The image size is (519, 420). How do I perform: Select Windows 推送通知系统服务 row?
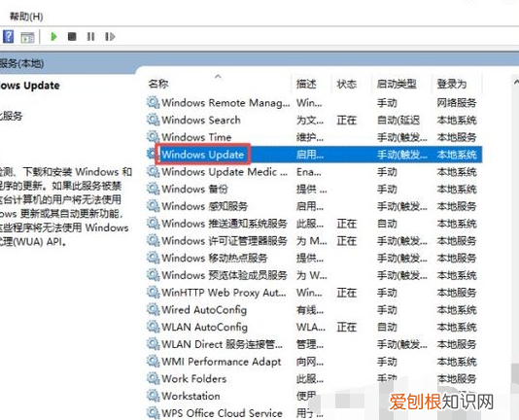(x=314, y=224)
